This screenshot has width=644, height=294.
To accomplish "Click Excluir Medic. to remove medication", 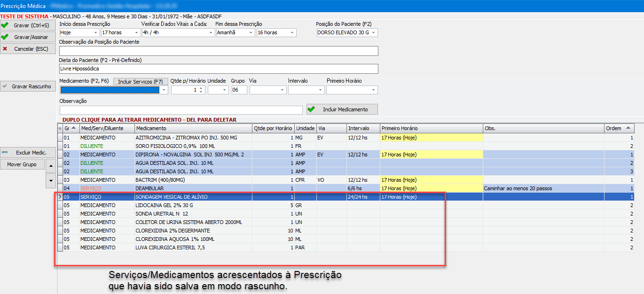I will (28, 153).
